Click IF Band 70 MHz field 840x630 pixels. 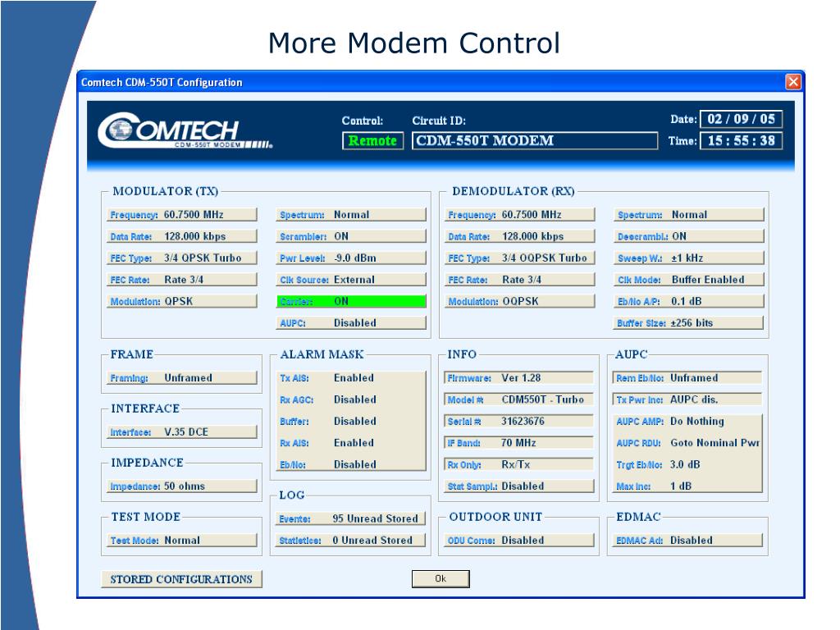(x=519, y=443)
